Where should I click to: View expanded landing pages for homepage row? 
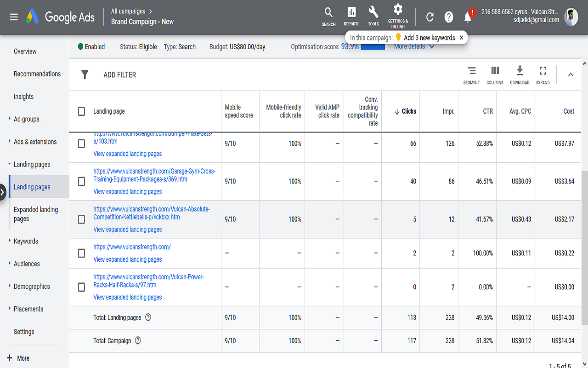(128, 259)
